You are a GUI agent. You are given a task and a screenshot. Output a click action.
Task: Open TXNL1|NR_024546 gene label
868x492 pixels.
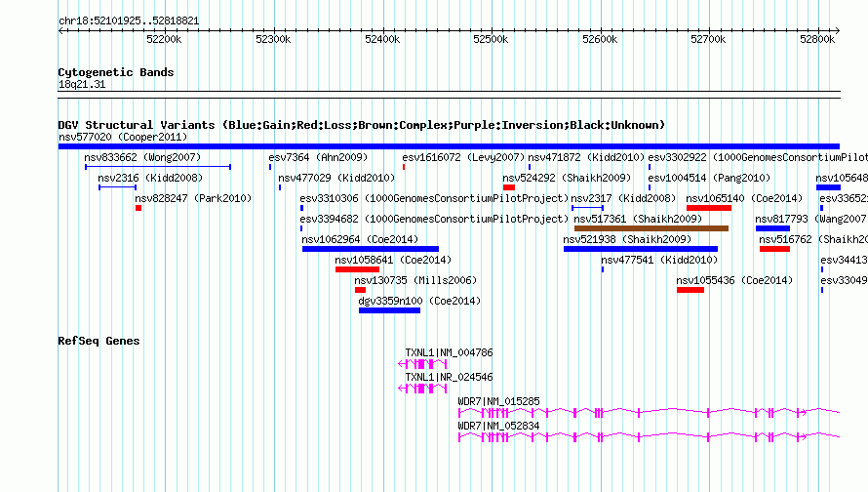tap(449, 377)
